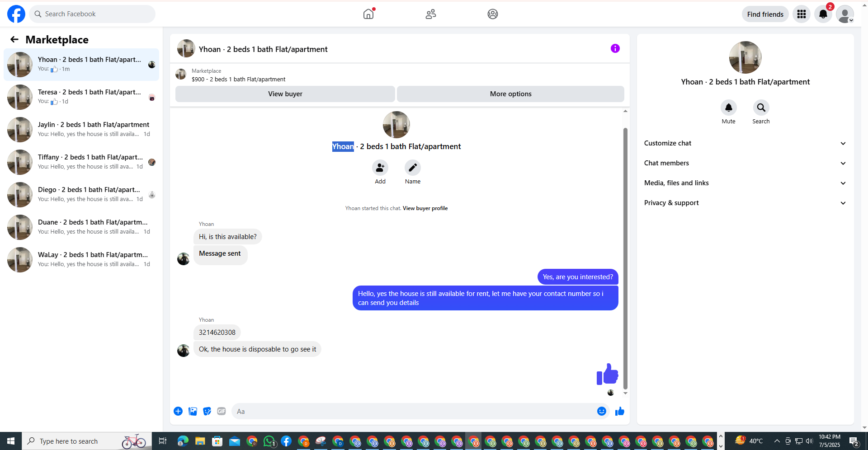
Task: Click listing thumbnail in right panel
Action: coord(745,57)
